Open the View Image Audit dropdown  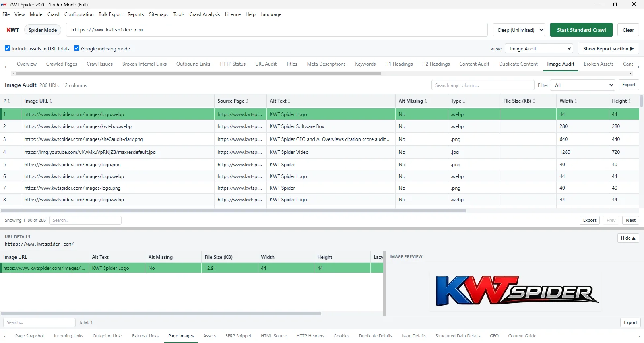pos(539,49)
